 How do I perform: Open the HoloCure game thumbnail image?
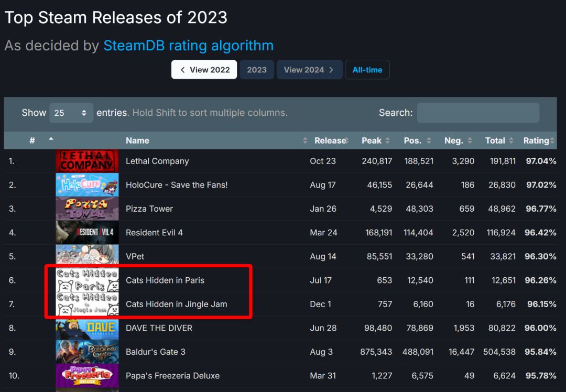87,185
